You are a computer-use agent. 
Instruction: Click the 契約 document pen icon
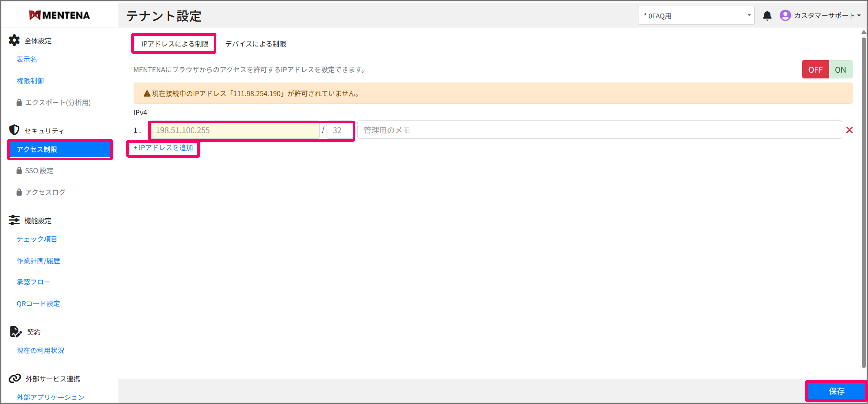pyautogui.click(x=15, y=332)
